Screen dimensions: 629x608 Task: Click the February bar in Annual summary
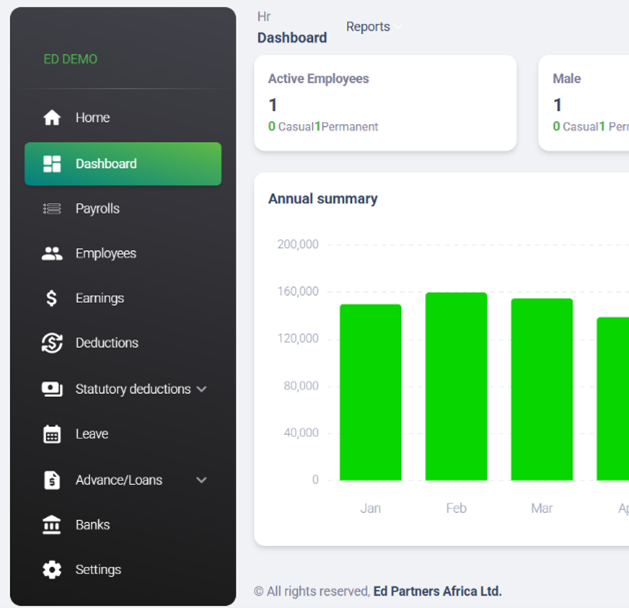point(456,386)
